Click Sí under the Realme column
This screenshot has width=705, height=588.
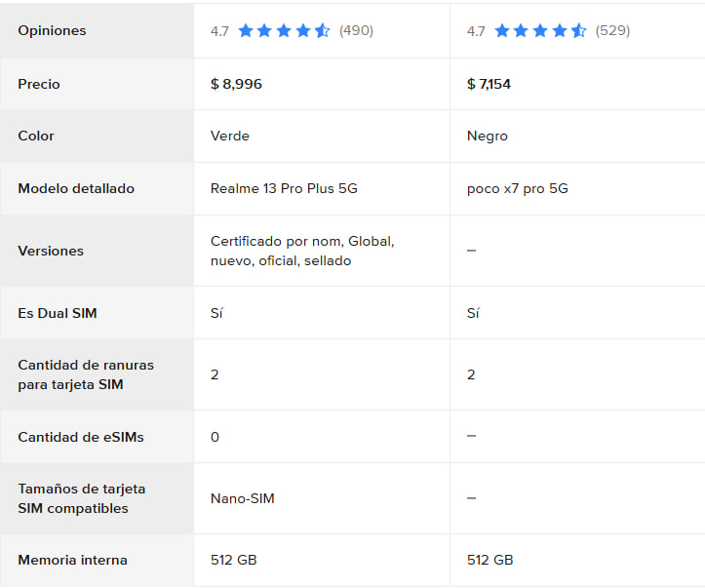[x=216, y=313]
